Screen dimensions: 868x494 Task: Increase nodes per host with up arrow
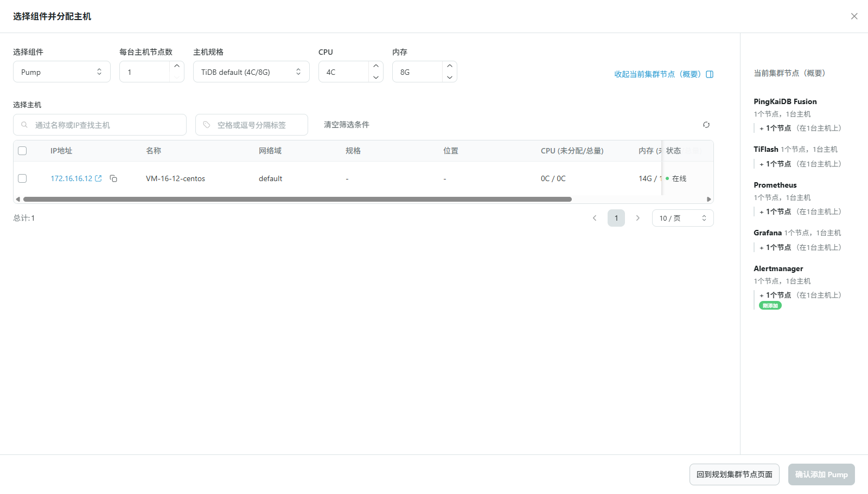(177, 66)
